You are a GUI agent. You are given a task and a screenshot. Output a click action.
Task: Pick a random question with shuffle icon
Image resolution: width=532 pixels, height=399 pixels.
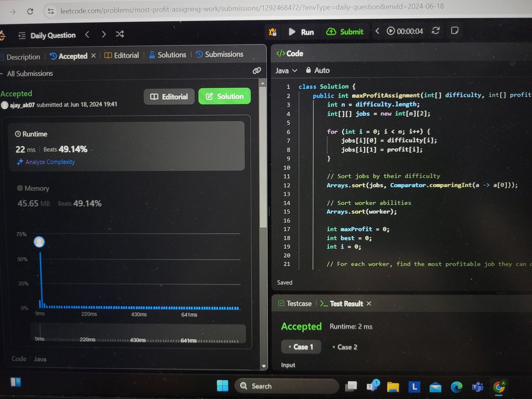point(120,34)
